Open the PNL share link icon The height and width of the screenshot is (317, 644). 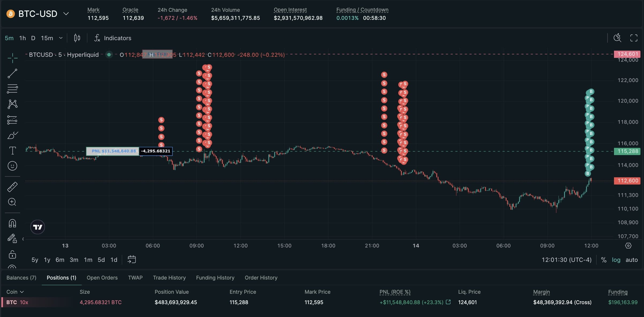point(448,302)
